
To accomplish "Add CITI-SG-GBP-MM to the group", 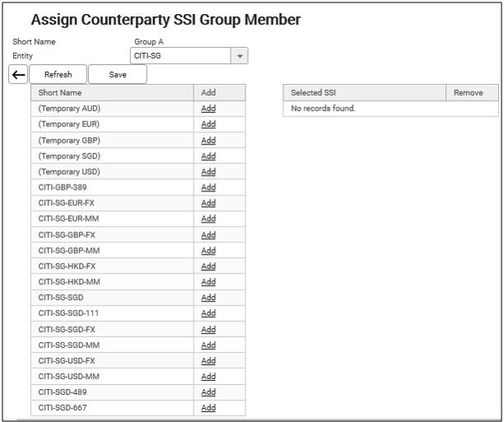I will click(x=208, y=251).
